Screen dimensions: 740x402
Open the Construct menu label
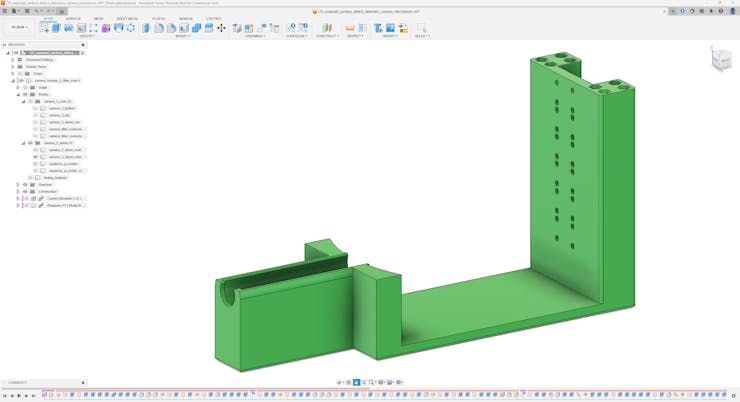point(326,36)
